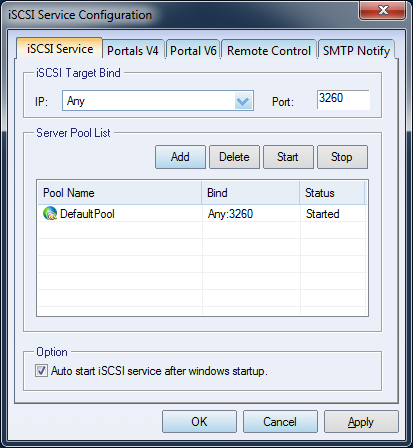This screenshot has width=413, height=448.
Task: Go to the Remote Control tab
Action: point(269,51)
